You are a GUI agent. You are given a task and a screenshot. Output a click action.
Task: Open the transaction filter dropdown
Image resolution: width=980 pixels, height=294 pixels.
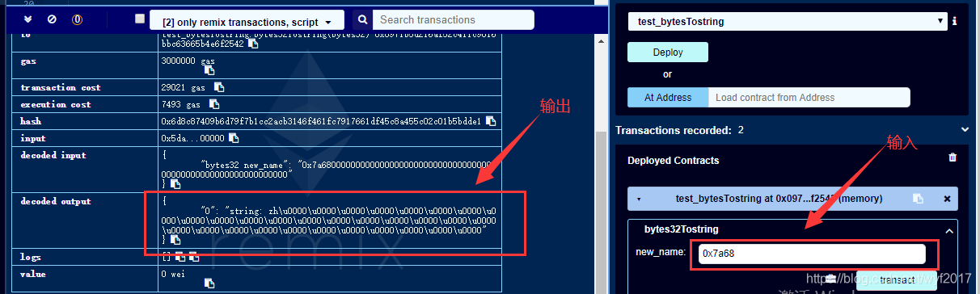(x=247, y=20)
